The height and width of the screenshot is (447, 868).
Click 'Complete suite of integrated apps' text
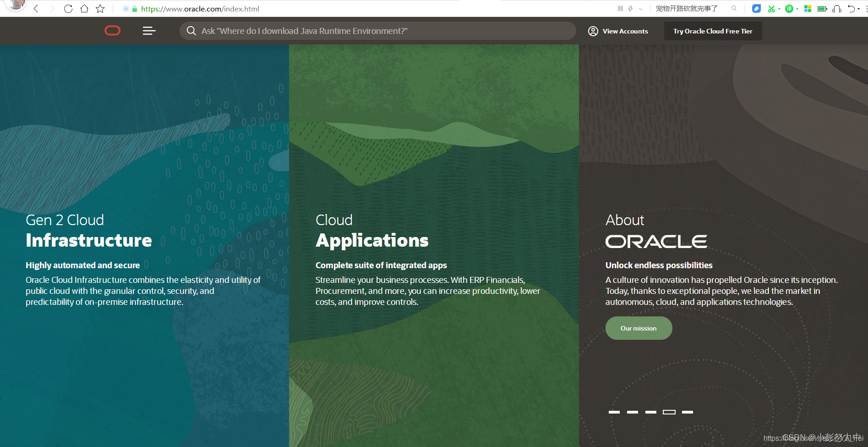click(x=381, y=265)
